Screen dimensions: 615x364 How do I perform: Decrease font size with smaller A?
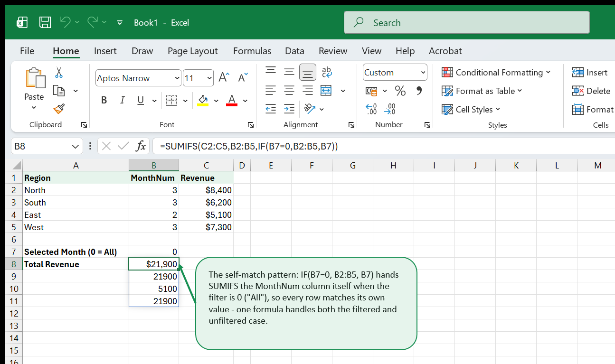243,78
